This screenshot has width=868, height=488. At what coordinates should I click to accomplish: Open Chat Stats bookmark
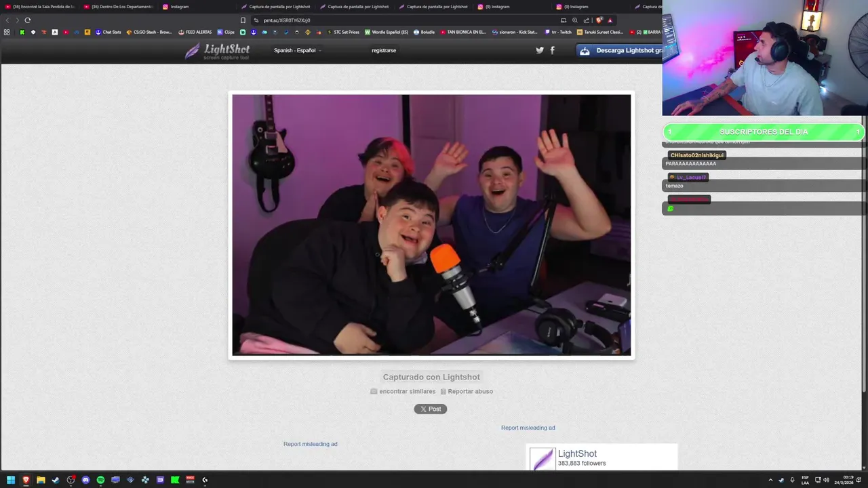coord(108,32)
